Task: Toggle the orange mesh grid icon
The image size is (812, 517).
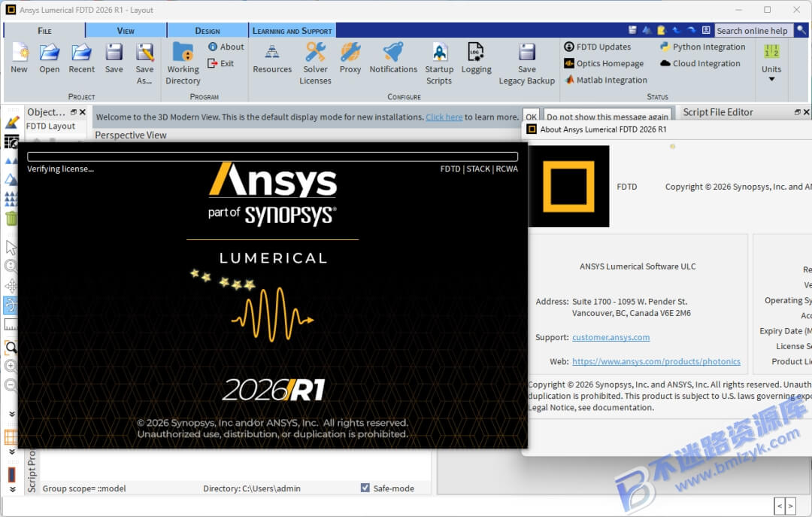Action: [x=11, y=437]
